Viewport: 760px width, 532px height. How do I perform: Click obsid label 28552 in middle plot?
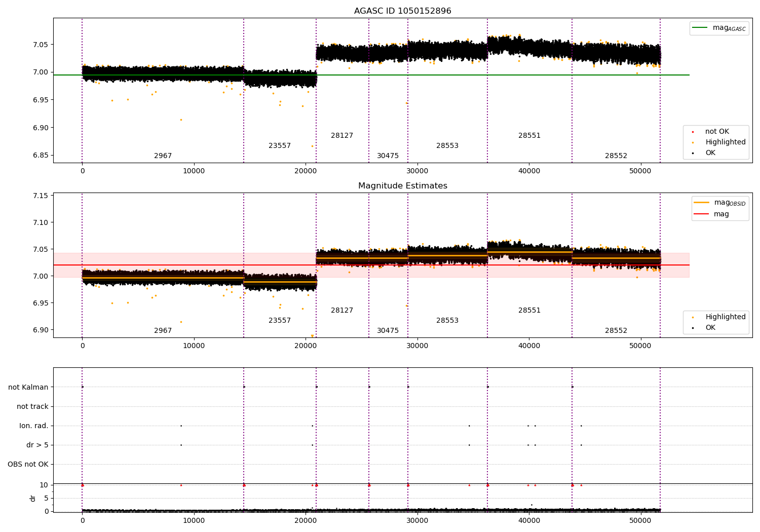616,331
